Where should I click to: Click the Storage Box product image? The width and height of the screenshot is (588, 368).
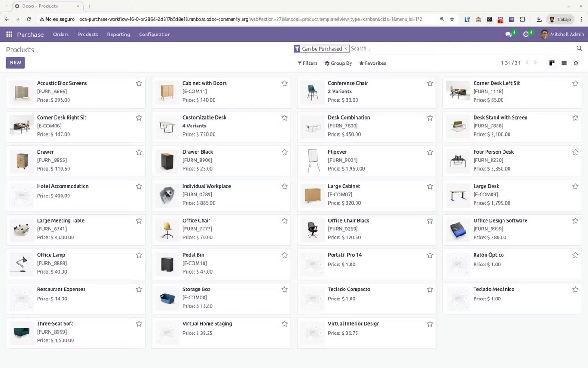[167, 298]
